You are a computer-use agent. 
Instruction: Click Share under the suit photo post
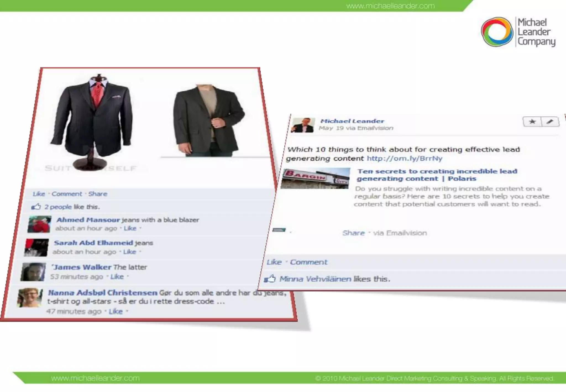pos(98,194)
